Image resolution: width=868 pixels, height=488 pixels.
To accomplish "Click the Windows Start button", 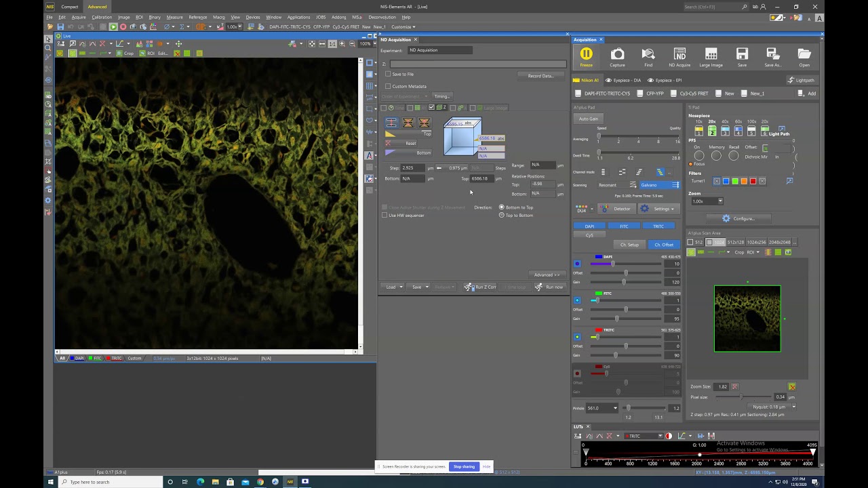I will (51, 482).
